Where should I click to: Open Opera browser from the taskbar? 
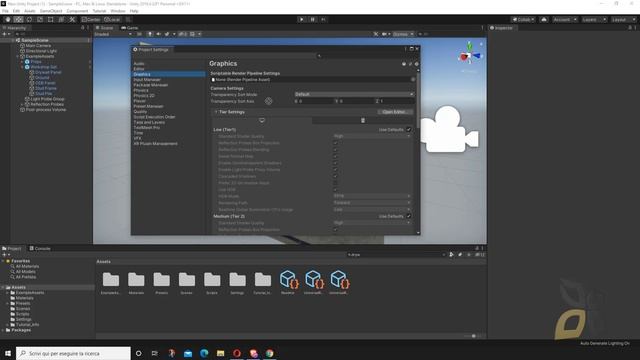(x=237, y=353)
